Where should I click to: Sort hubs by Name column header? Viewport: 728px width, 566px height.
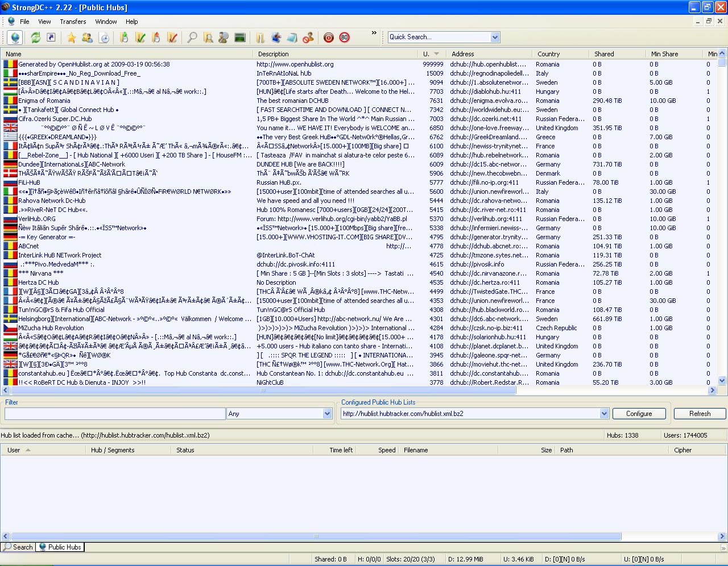coord(127,54)
